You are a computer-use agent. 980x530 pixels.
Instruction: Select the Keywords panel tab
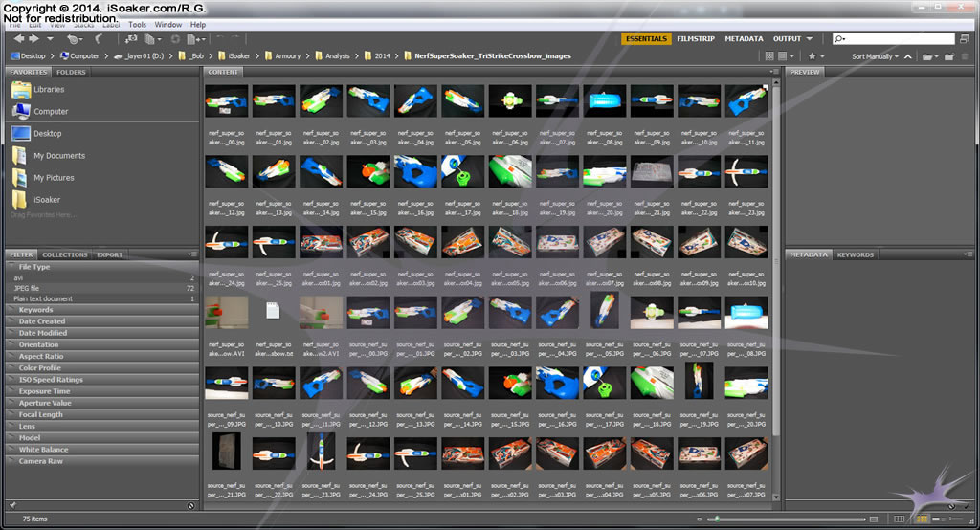click(x=855, y=254)
